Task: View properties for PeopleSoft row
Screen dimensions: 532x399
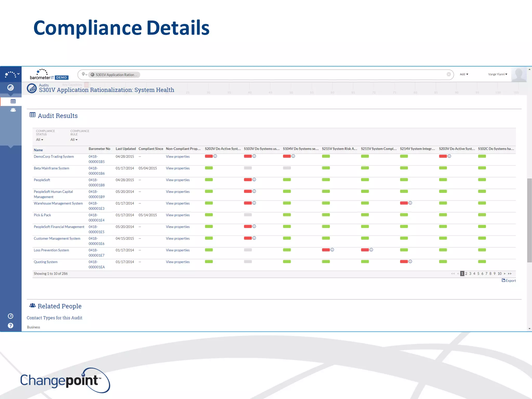Action: 178,180
